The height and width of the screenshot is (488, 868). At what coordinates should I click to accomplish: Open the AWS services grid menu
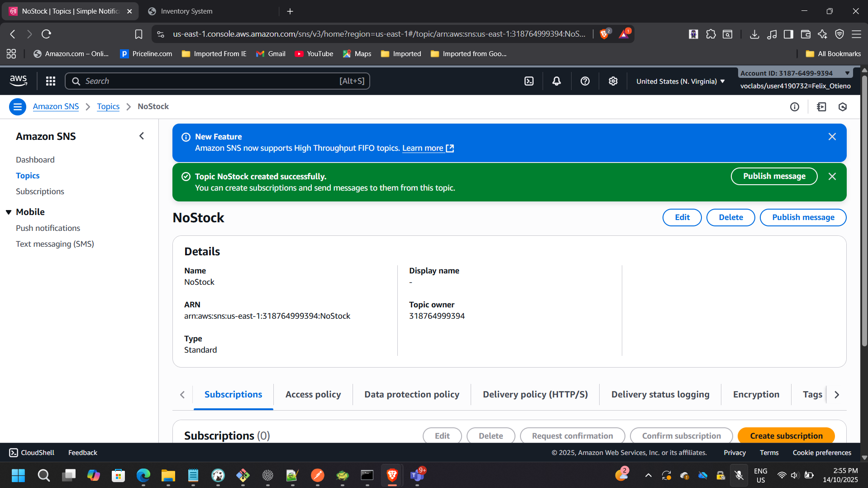click(50, 81)
